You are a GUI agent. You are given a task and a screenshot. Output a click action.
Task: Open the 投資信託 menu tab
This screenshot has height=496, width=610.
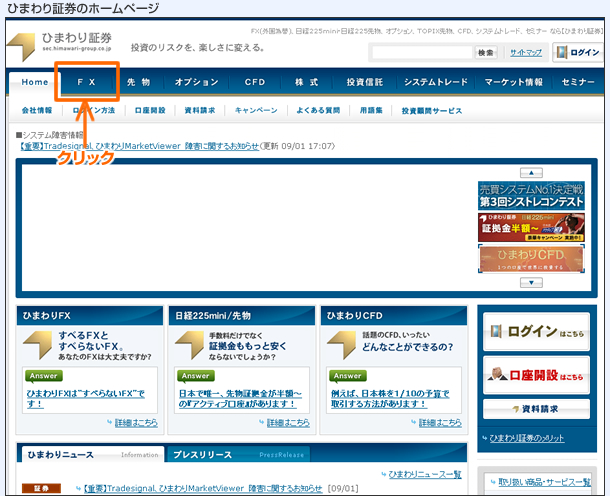tap(365, 82)
